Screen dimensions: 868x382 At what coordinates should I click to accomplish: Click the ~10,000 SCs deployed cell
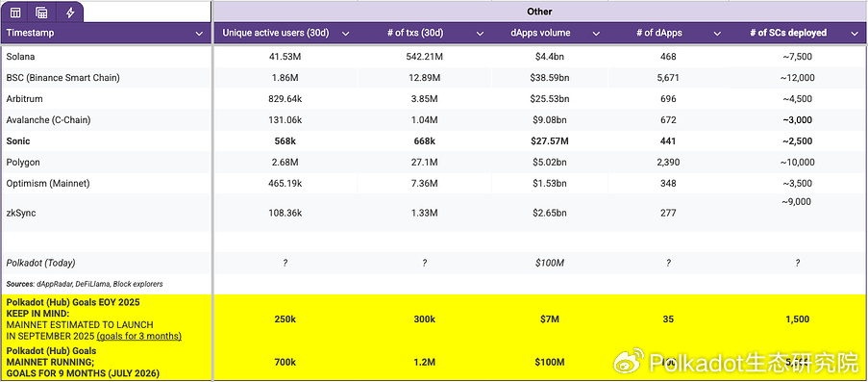tap(797, 162)
